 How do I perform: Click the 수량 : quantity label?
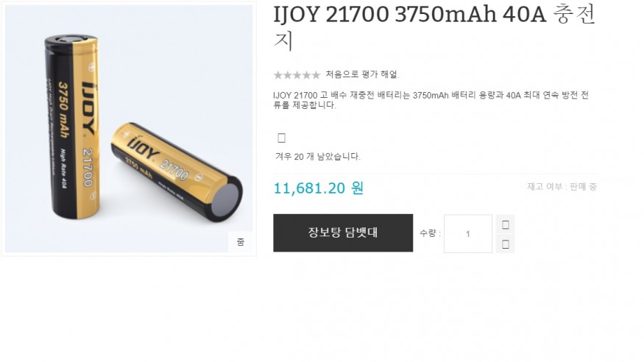430,233
